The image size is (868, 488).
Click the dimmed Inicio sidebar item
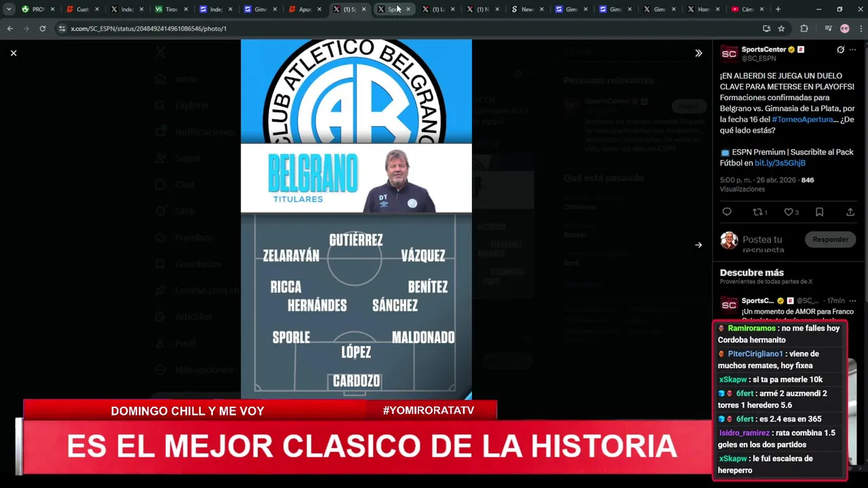(177, 79)
